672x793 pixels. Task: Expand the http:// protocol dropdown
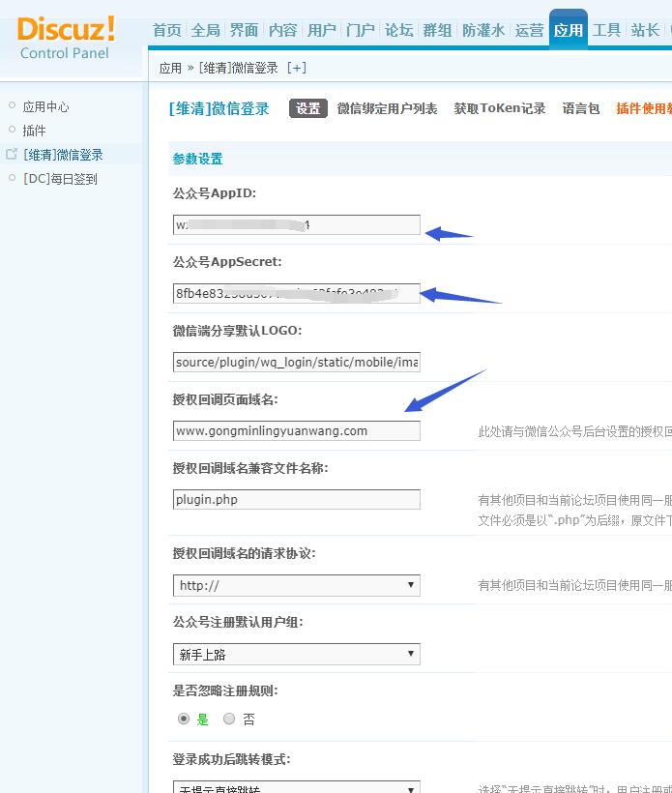296,586
